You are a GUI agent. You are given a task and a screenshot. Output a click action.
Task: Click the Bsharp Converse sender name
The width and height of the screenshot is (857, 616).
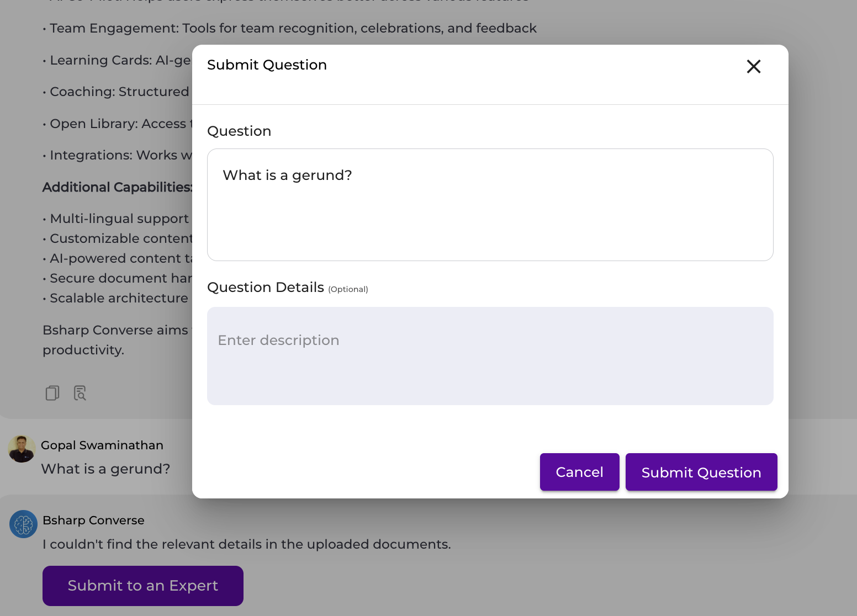[93, 520]
